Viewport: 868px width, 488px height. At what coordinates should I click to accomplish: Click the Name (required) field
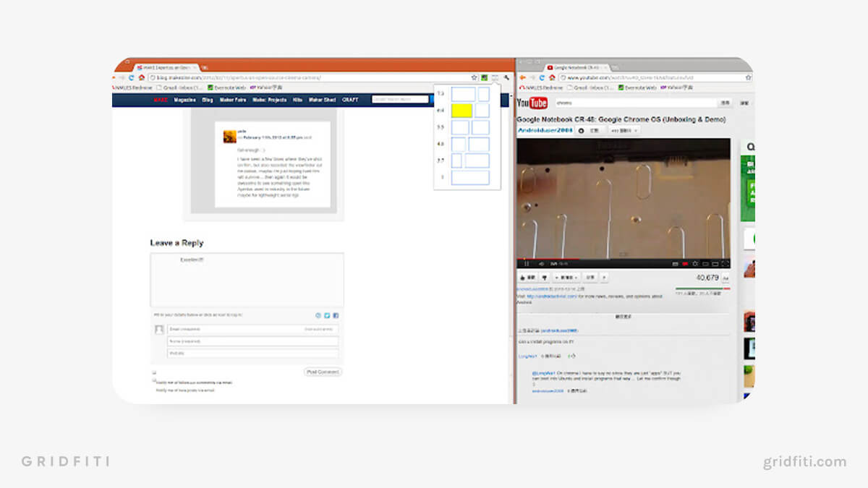(253, 341)
